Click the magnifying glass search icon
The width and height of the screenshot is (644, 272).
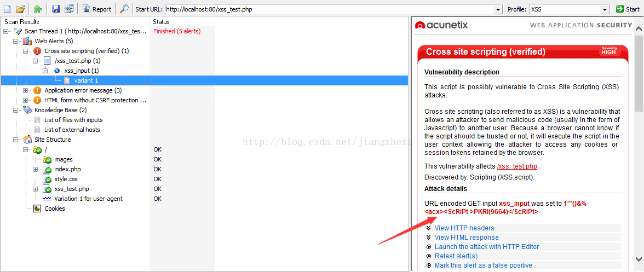pos(124,9)
